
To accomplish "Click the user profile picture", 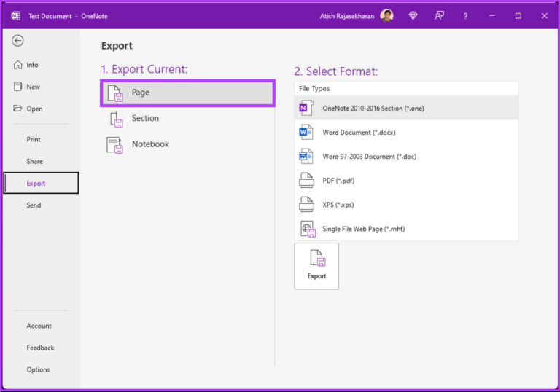I will pos(386,16).
